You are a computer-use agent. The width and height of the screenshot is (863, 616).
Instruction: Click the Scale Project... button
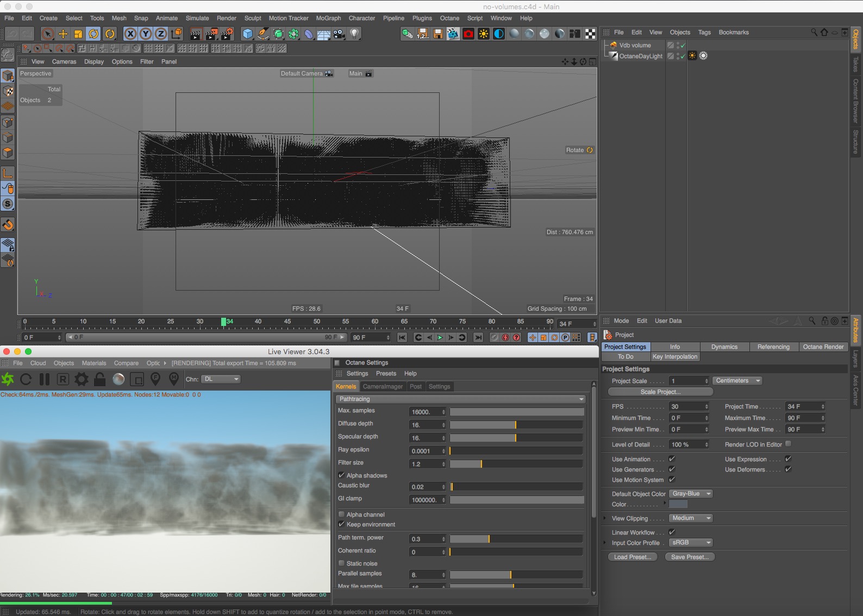660,392
